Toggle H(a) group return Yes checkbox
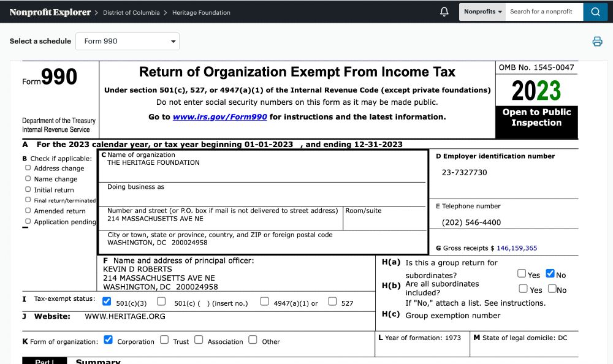 (522, 273)
